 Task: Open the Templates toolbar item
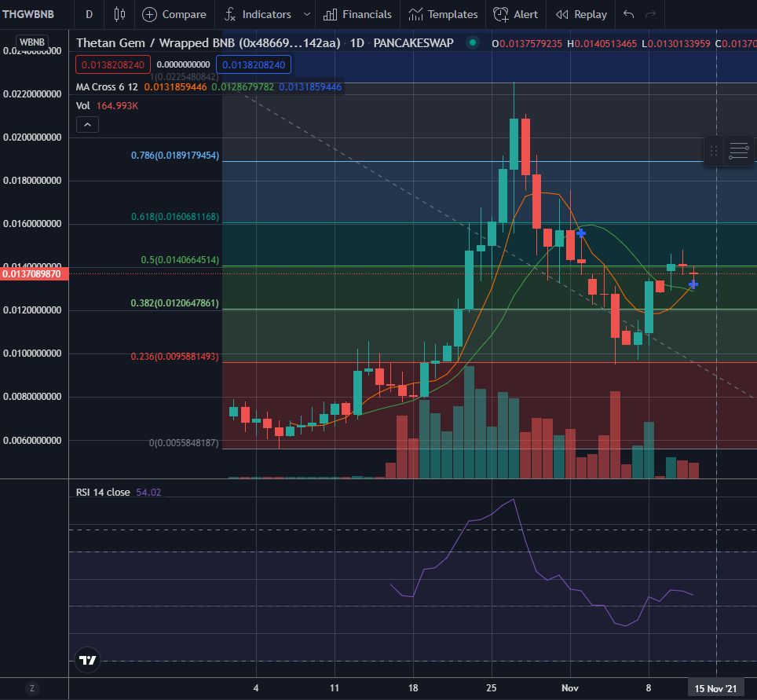point(443,14)
